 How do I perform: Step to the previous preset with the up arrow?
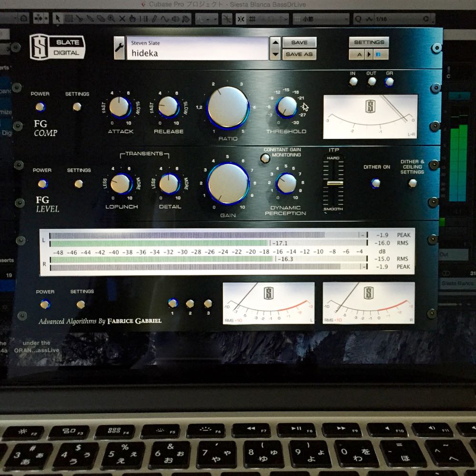tap(275, 43)
